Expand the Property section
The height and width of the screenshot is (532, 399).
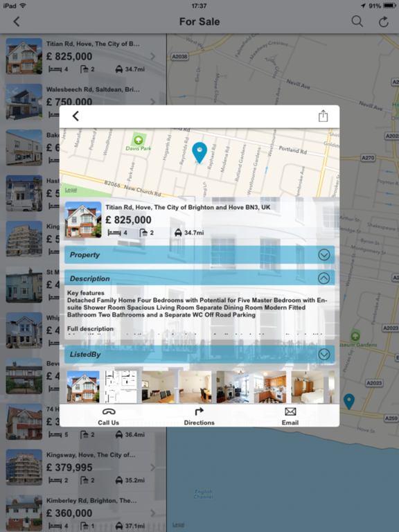[x=199, y=255]
